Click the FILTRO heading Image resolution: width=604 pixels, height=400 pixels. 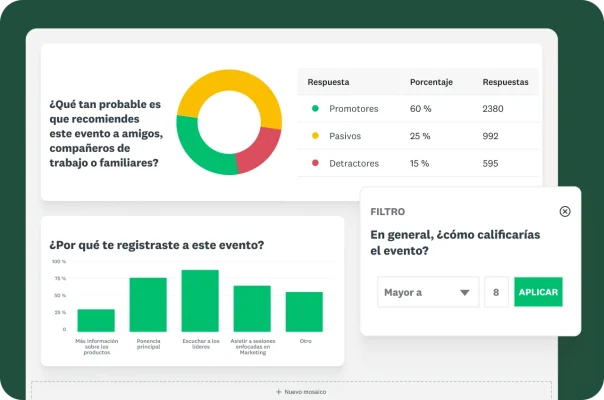[x=388, y=212]
